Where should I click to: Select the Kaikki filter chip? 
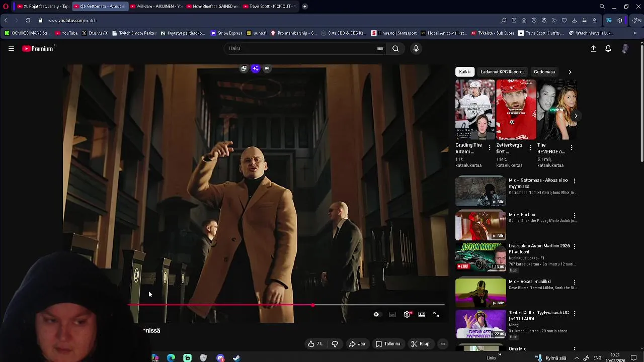pos(464,72)
